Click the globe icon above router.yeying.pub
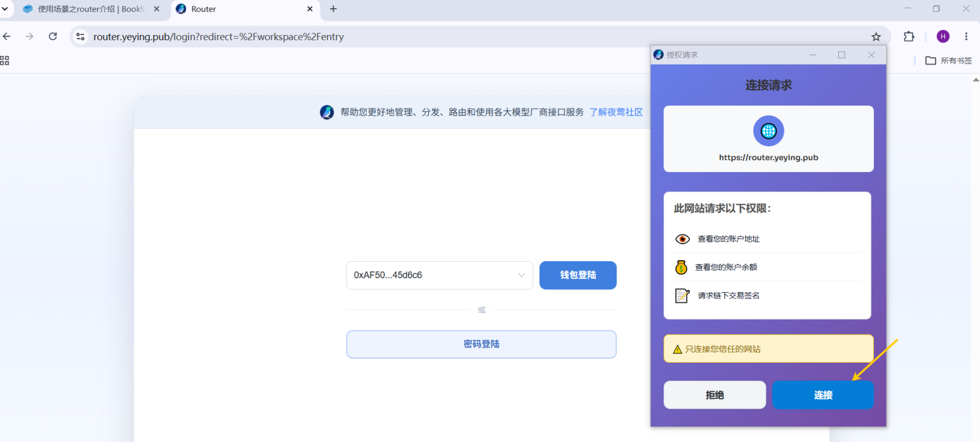Viewport: 980px width, 442px height. click(x=768, y=131)
